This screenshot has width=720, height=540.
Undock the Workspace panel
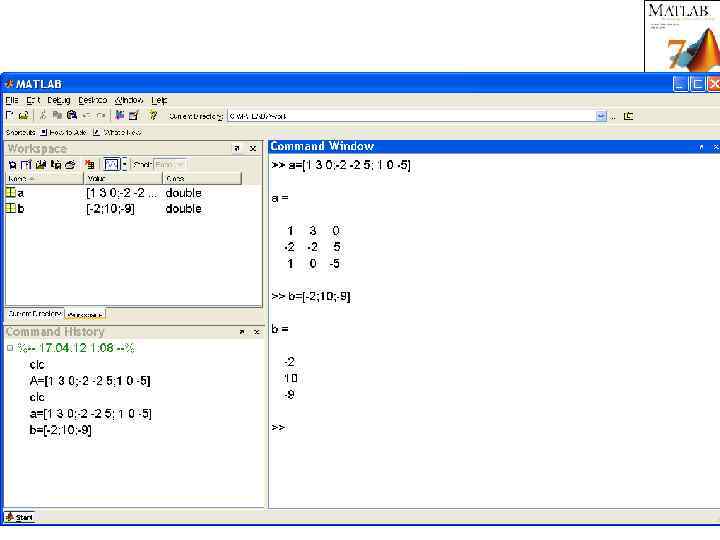[237, 148]
